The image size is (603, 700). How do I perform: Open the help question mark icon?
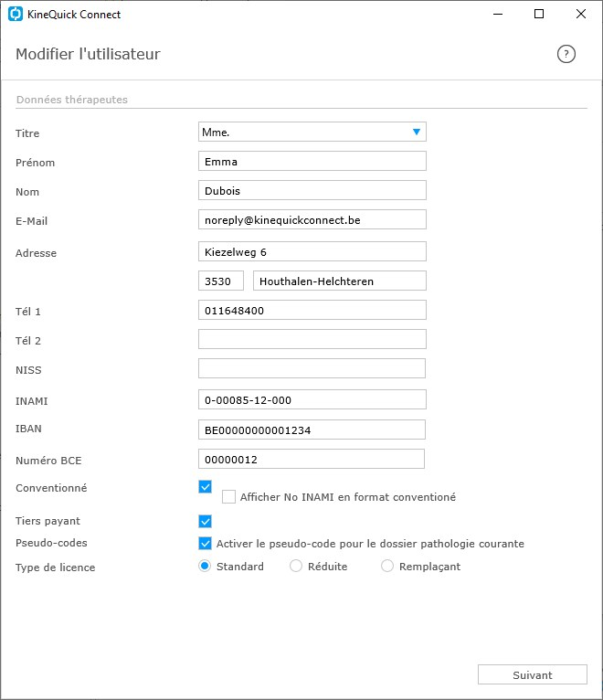566,54
